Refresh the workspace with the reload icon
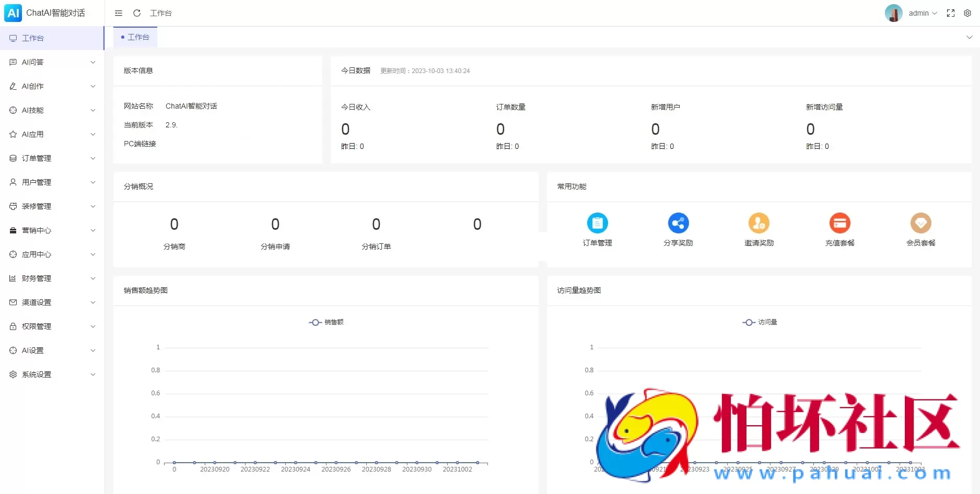Screen dimensions: 980x494 click(x=137, y=13)
